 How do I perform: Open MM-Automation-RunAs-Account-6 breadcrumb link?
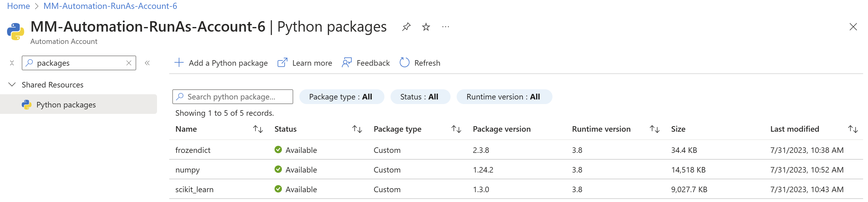point(110,6)
